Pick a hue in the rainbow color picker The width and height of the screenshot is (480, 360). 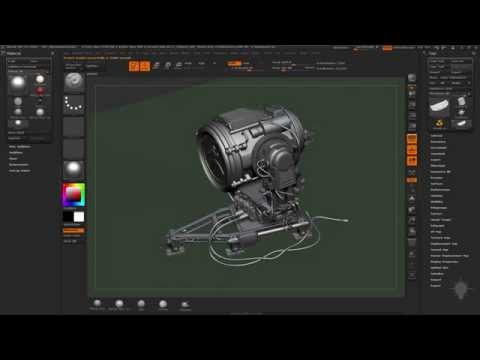[74, 195]
